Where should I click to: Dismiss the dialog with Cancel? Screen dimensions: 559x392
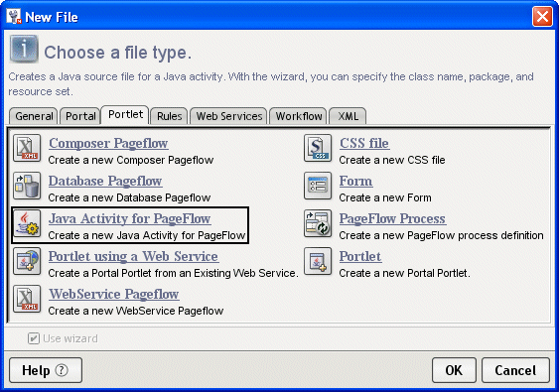pos(515,370)
